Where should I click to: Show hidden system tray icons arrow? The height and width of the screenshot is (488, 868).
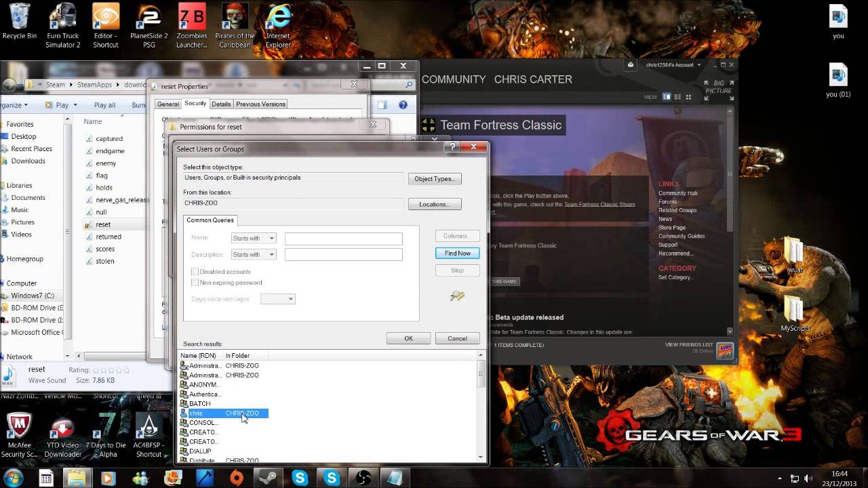point(781,479)
